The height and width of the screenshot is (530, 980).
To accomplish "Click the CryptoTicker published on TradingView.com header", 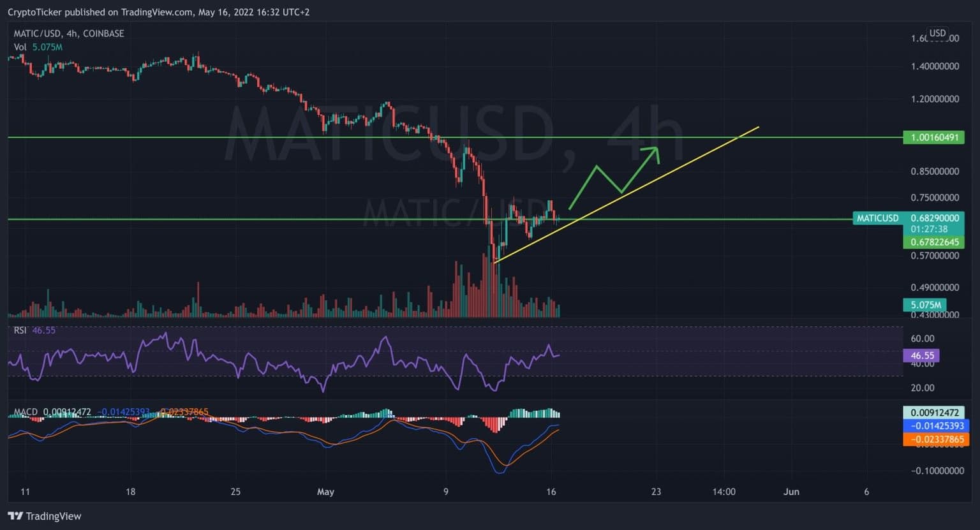I will 158,11.
